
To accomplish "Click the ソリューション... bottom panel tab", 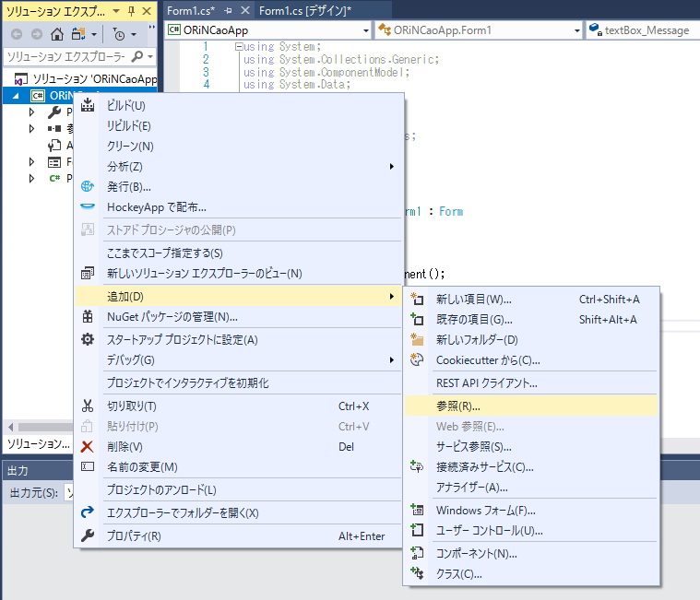I will [x=39, y=444].
